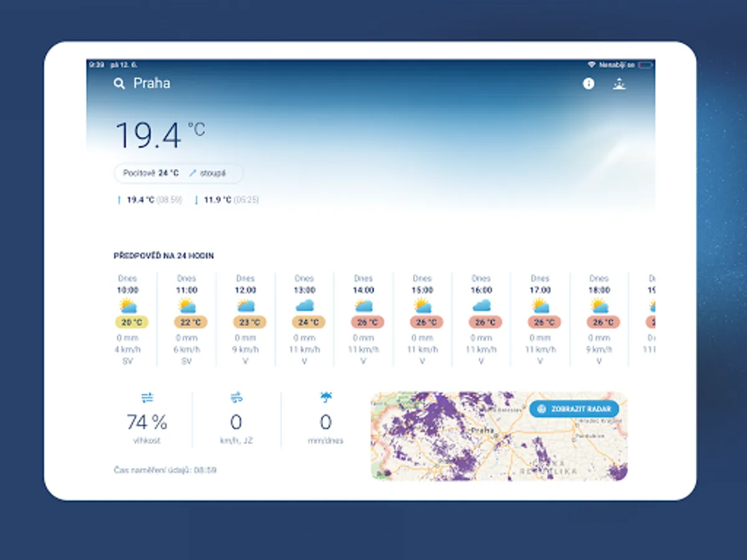
Task: Select the 23 °C temperature badge
Action: tap(250, 322)
